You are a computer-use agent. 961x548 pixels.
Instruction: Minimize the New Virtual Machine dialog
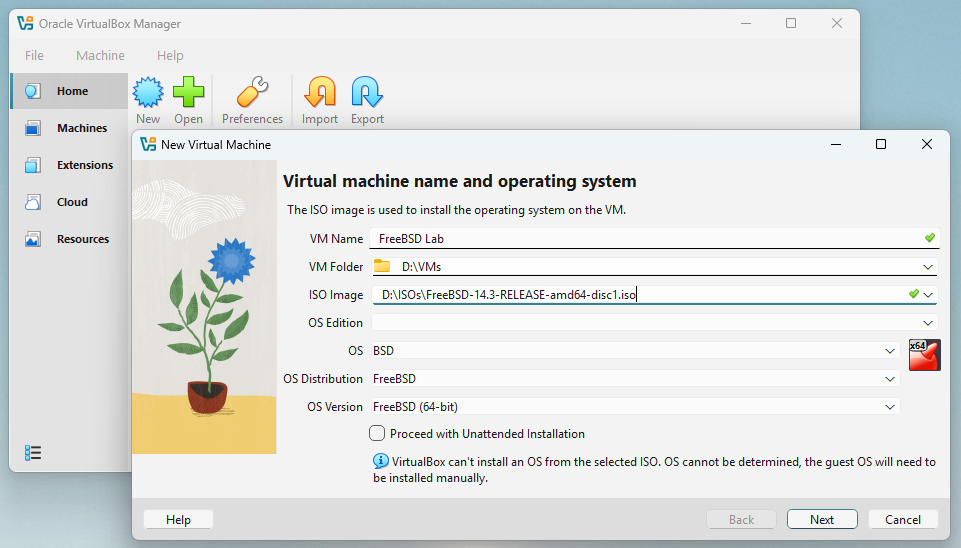[x=835, y=144]
